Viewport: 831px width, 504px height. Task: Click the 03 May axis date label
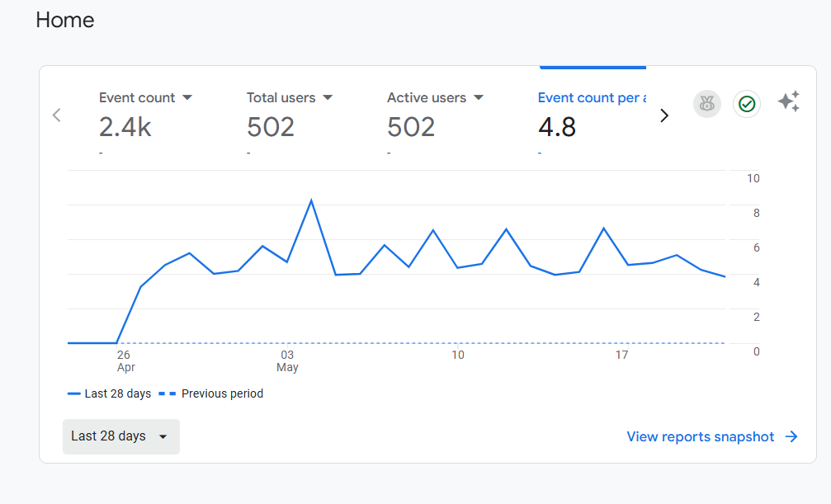click(x=287, y=361)
